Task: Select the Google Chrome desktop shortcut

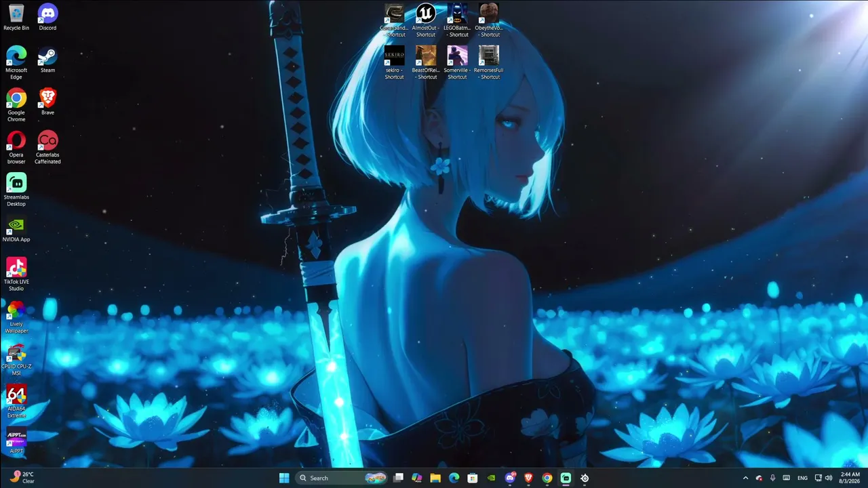Action: 16,105
